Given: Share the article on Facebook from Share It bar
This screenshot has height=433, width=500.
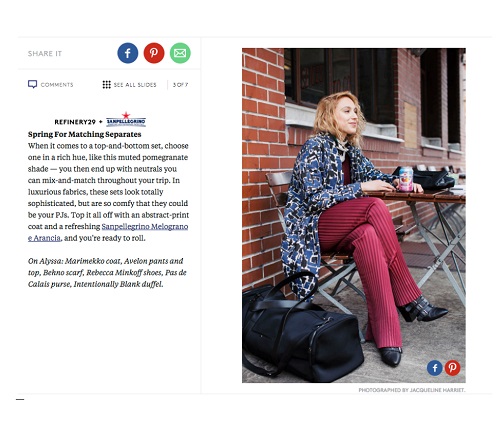Looking at the screenshot, I should tap(128, 53).
